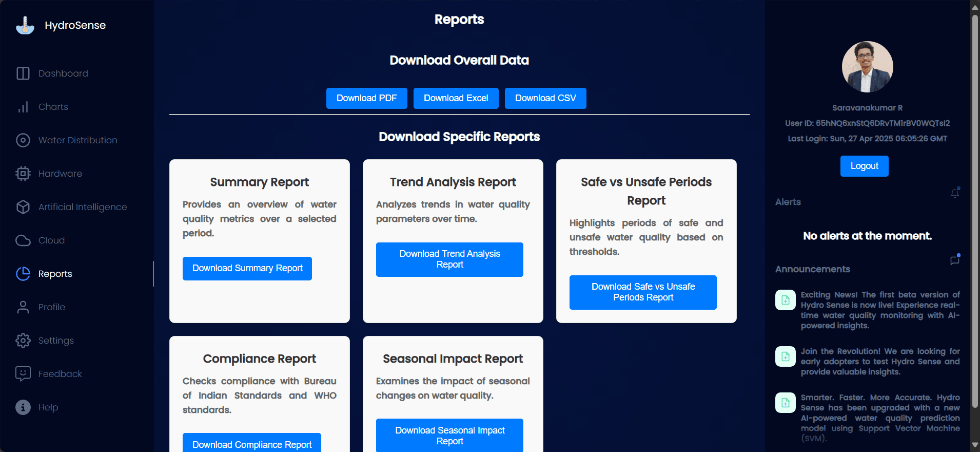Select Reports in the sidebar
Viewport: 980px width, 452px height.
(x=77, y=274)
